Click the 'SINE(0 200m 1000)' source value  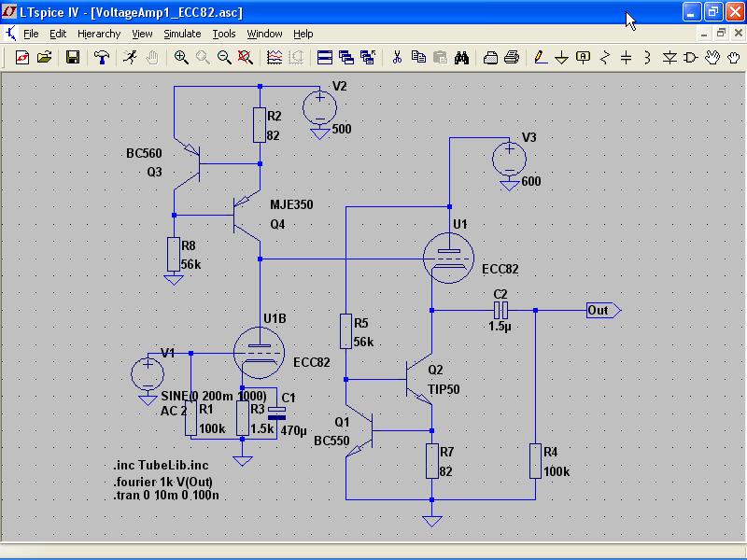tap(214, 396)
